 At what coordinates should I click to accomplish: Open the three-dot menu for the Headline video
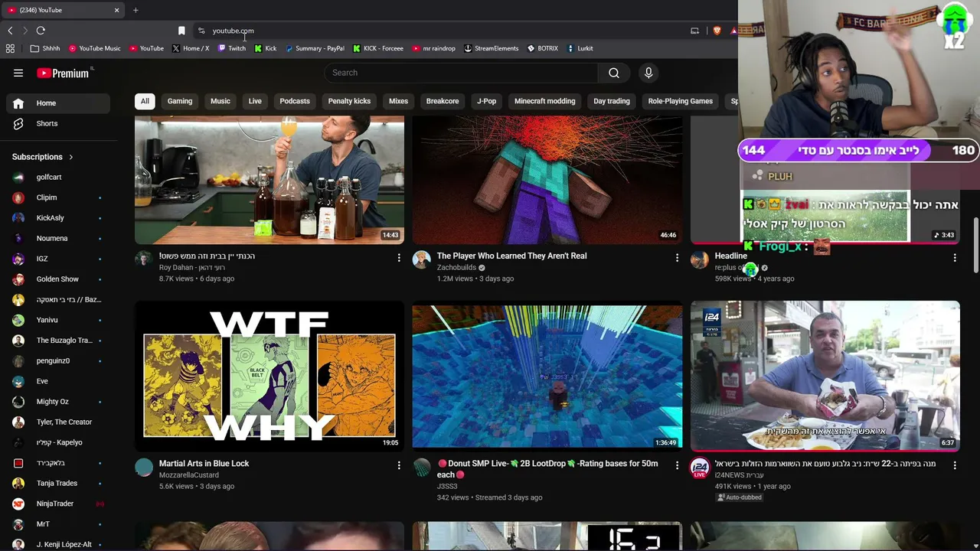(x=955, y=258)
